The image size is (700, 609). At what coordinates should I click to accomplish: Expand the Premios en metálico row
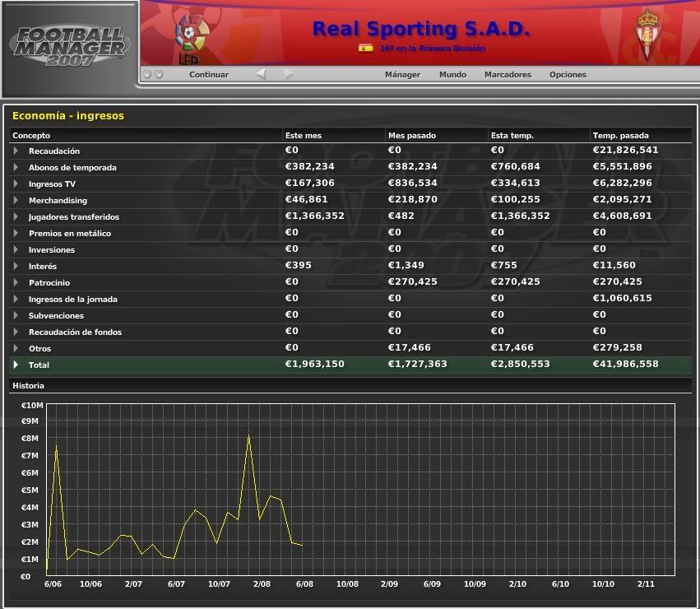tap(16, 233)
